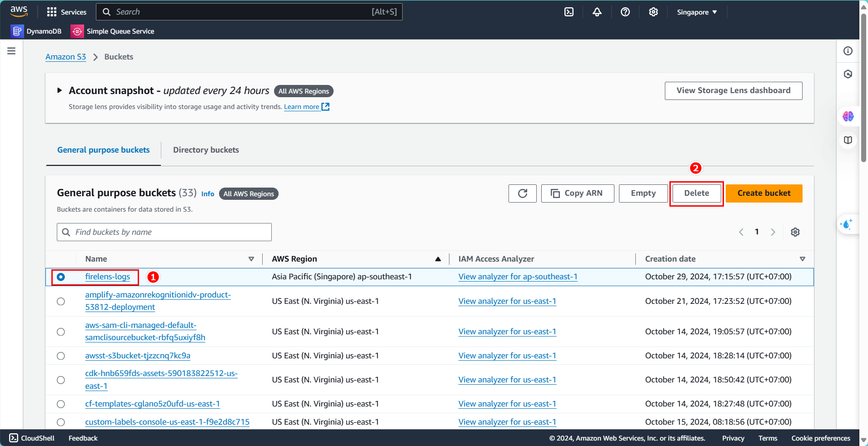The height and width of the screenshot is (446, 868).
Task: Click the Create bucket button
Action: 764,193
